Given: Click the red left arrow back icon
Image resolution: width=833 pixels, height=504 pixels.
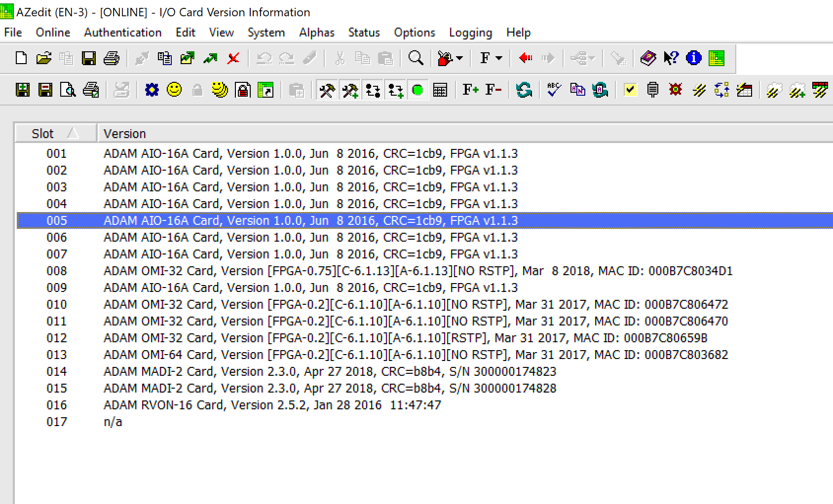Looking at the screenshot, I should (x=526, y=58).
